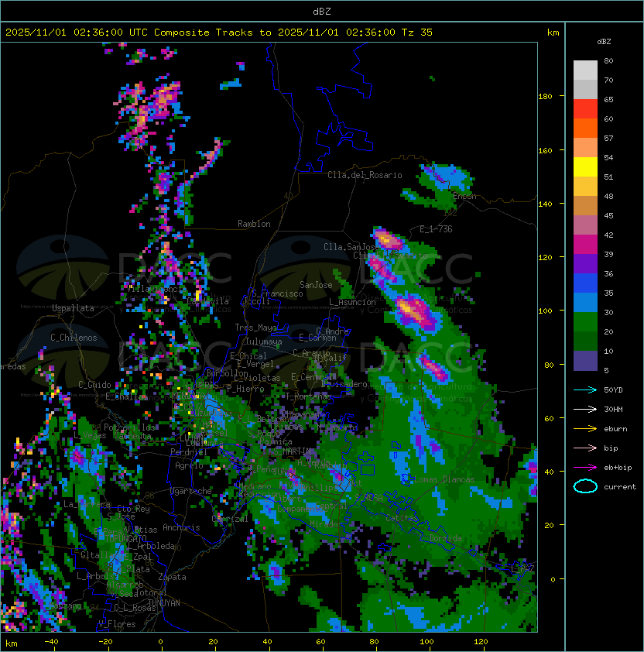Click the Zapata town label
Screen dimensions: 644x652
tap(172, 577)
